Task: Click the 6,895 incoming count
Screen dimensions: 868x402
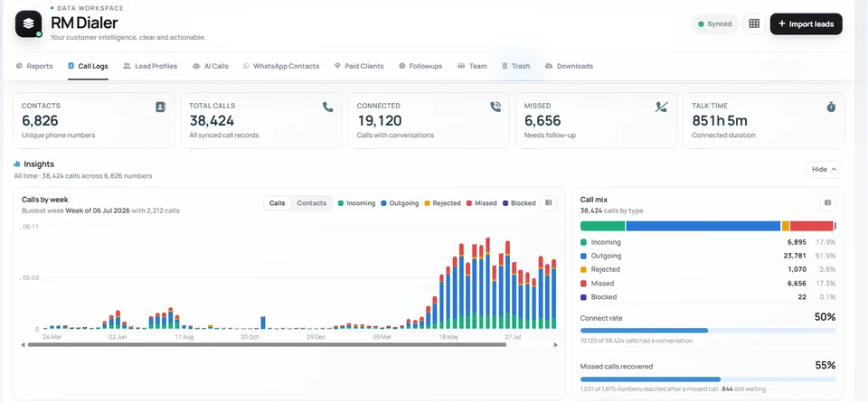Action: tap(797, 242)
